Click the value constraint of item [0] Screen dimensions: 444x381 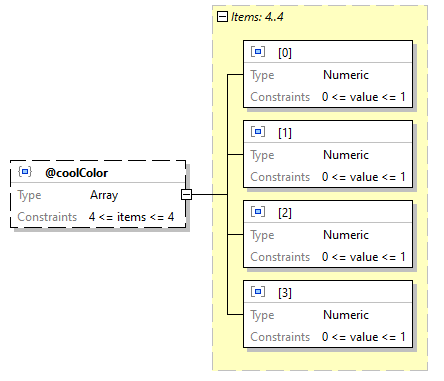pyautogui.click(x=364, y=97)
